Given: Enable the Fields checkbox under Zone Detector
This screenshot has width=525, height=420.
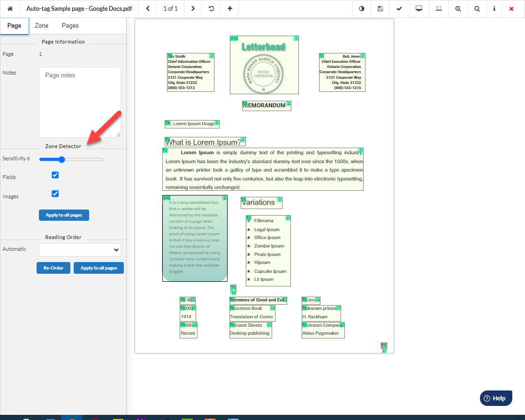Looking at the screenshot, I should [x=55, y=174].
